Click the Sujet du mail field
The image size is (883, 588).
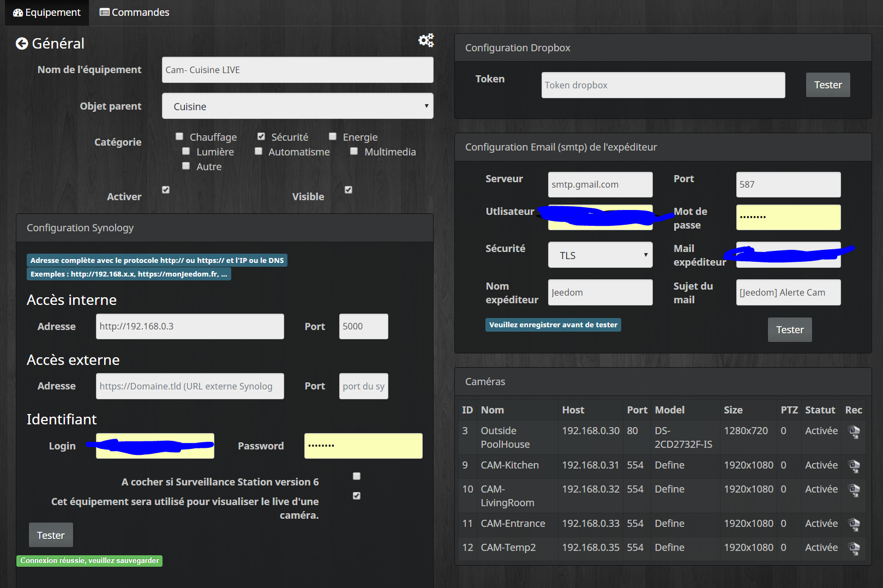[788, 292]
